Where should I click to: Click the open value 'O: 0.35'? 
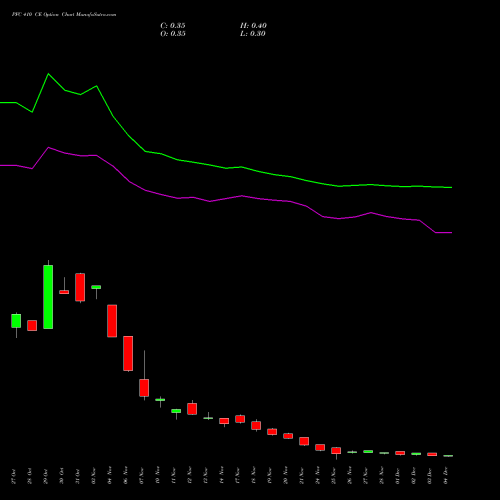173,34
